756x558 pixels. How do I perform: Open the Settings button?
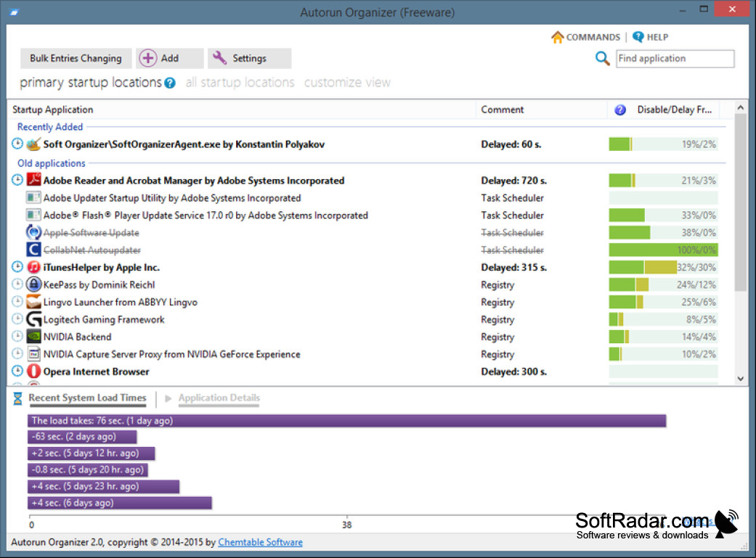[249, 58]
